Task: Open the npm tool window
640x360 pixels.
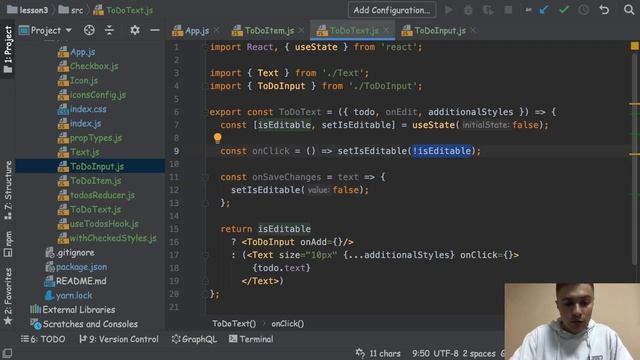Action: 8,244
